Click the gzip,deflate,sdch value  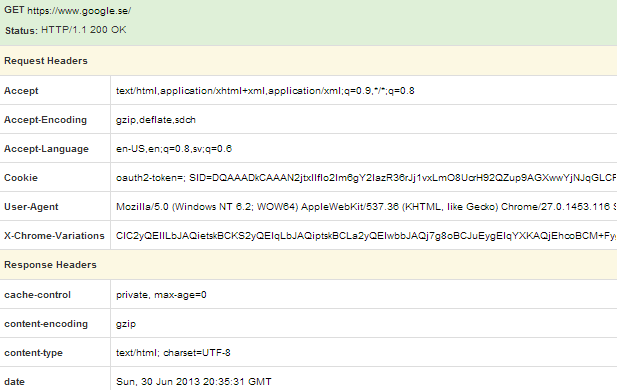[x=156, y=120]
